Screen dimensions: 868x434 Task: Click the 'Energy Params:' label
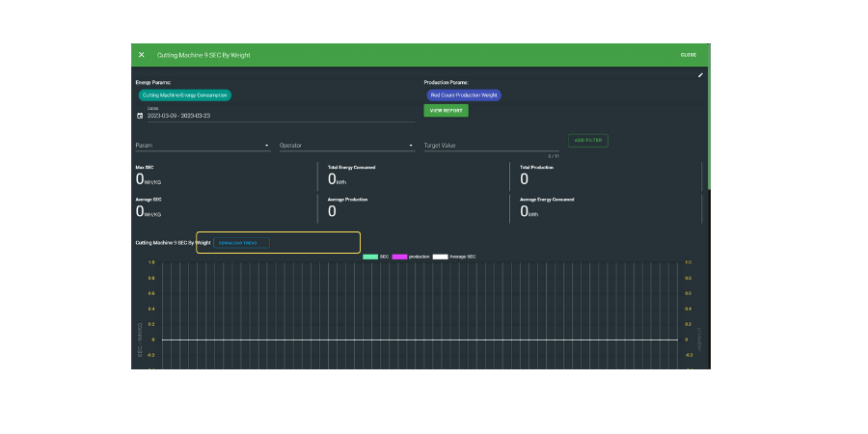tap(153, 83)
